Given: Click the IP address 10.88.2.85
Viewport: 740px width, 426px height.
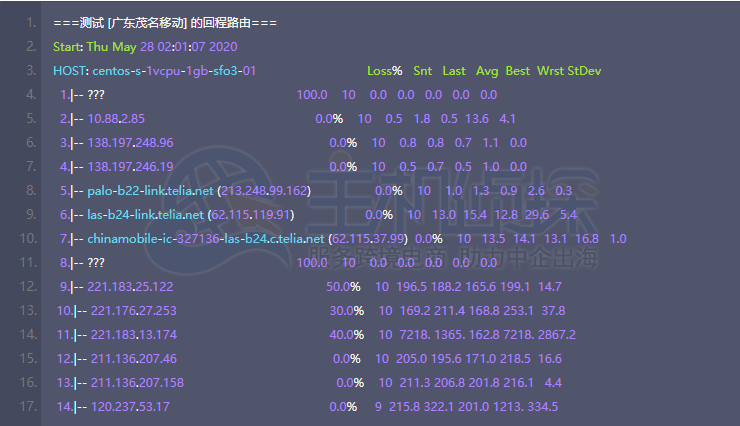Looking at the screenshot, I should point(117,119).
